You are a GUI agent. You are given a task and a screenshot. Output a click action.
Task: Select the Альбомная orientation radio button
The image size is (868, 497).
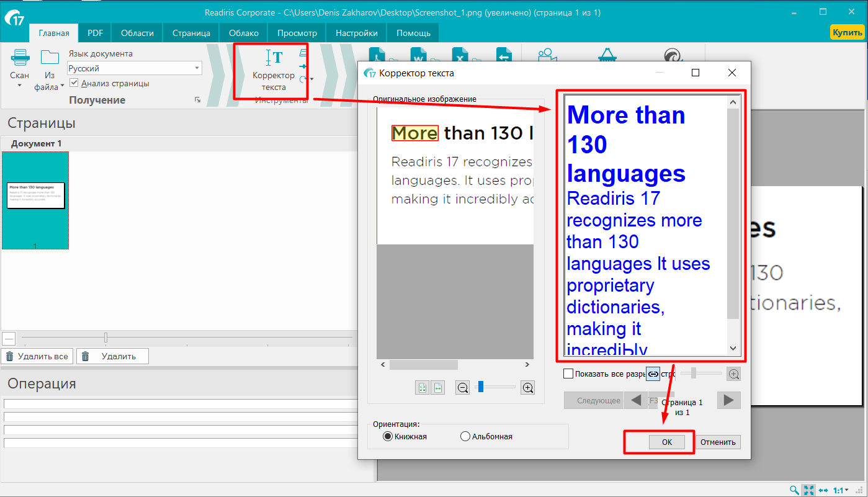(x=465, y=436)
